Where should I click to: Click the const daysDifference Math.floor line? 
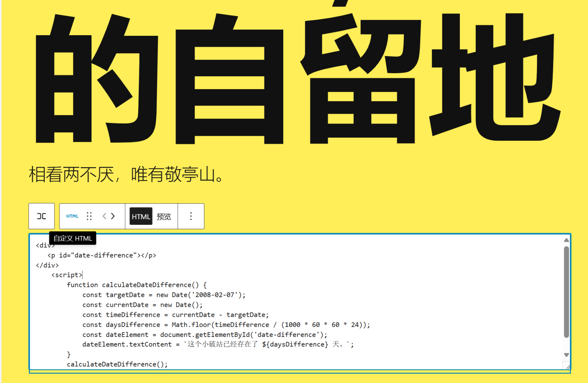(x=226, y=325)
